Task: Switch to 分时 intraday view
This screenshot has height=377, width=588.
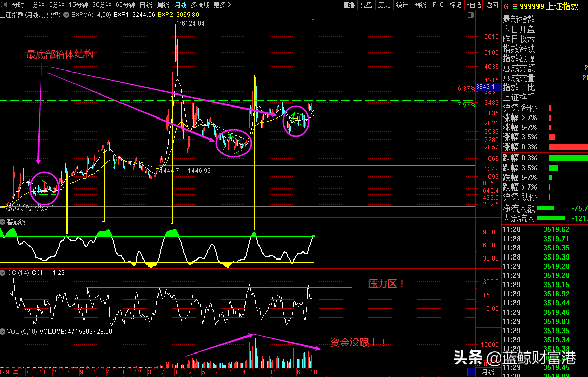Action: 18,5
